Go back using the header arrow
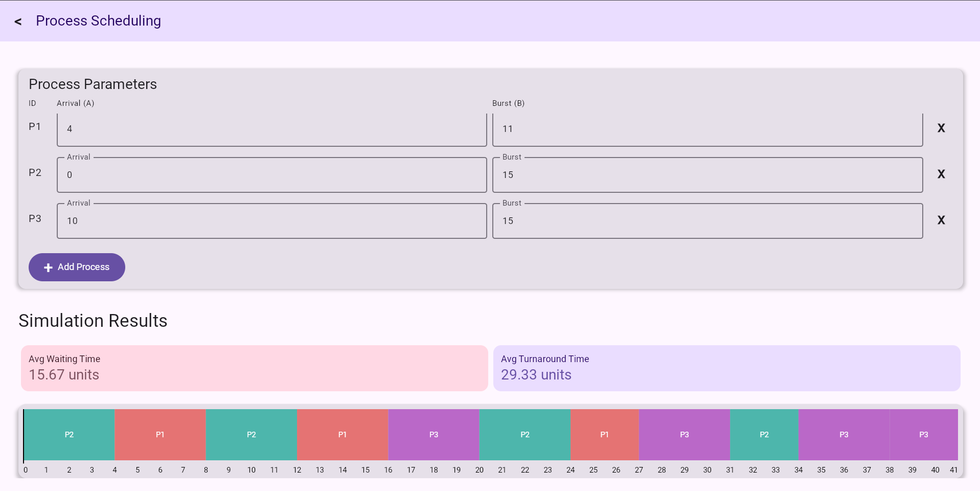 pos(18,21)
